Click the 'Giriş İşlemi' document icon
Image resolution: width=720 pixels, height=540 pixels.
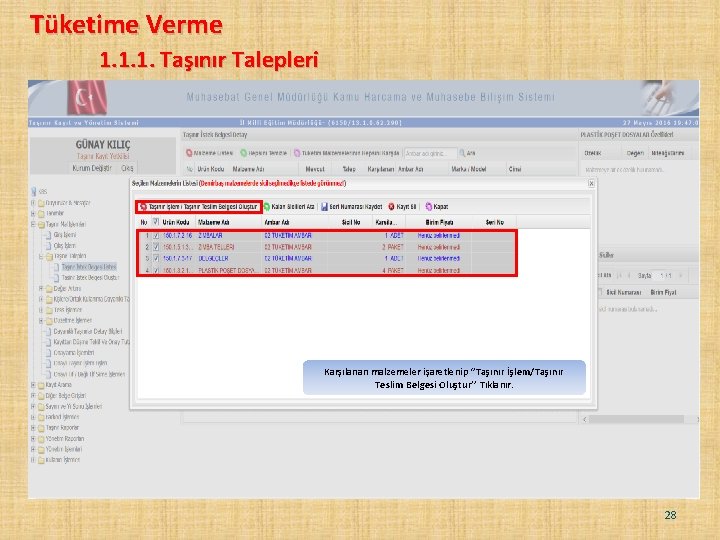[x=49, y=235]
